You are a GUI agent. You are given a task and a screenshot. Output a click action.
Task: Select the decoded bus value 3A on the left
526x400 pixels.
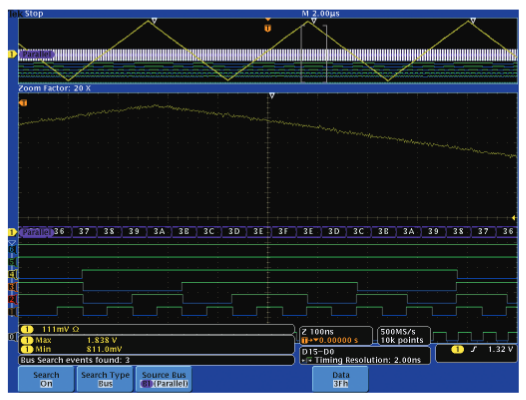pos(159,231)
